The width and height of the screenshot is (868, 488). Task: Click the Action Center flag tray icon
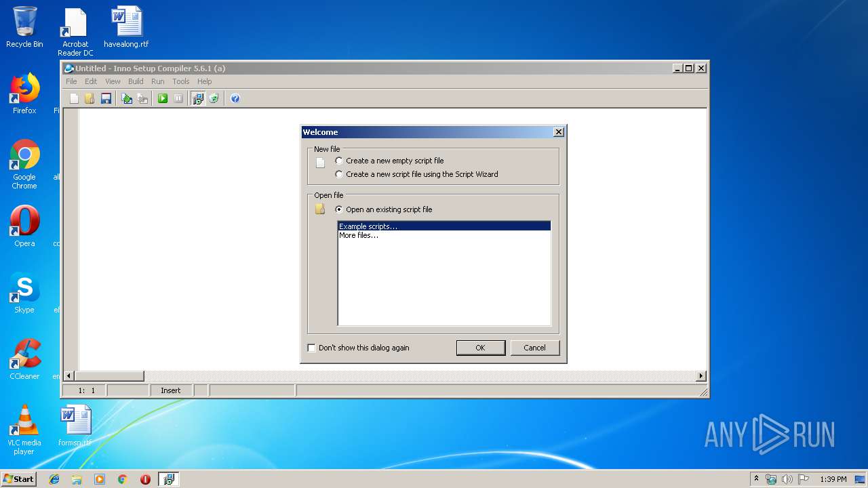click(x=804, y=479)
